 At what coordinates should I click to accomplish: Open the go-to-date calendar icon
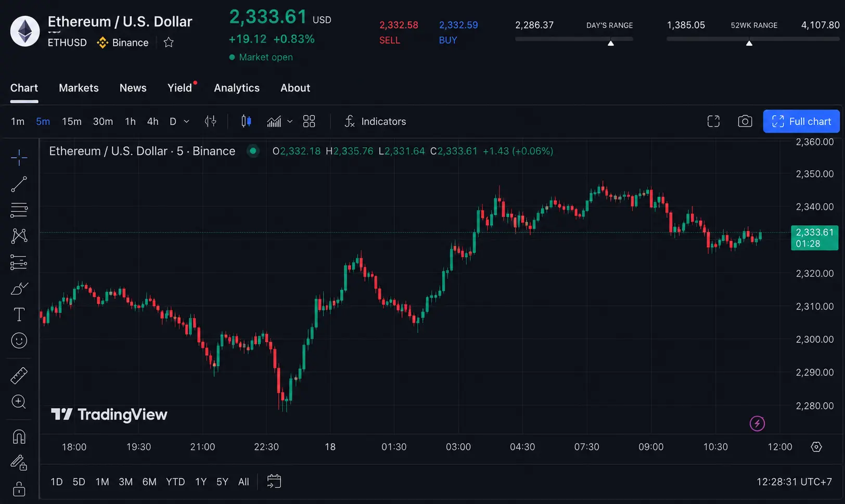coord(274,482)
